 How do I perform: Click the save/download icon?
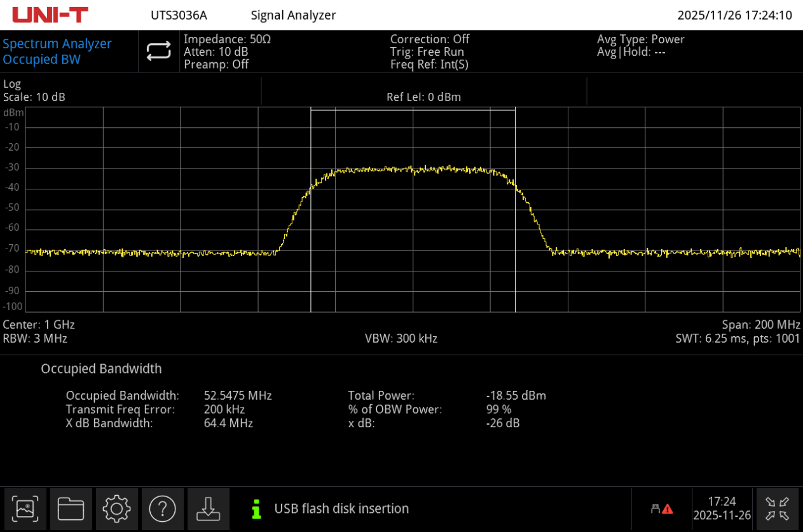(209, 508)
